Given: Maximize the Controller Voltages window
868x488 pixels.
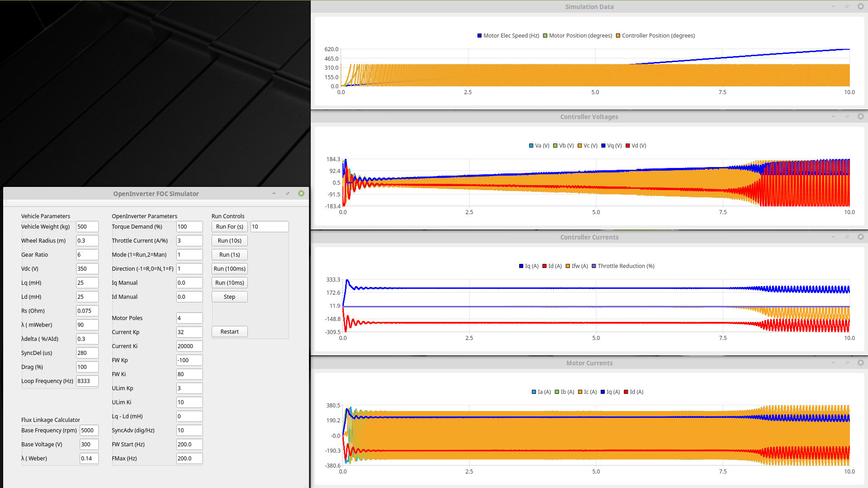Looking at the screenshot, I should click(x=847, y=116).
